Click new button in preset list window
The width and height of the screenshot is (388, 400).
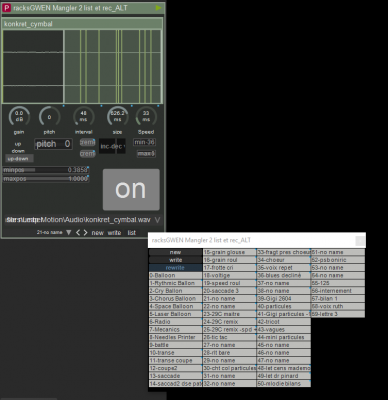(175, 252)
